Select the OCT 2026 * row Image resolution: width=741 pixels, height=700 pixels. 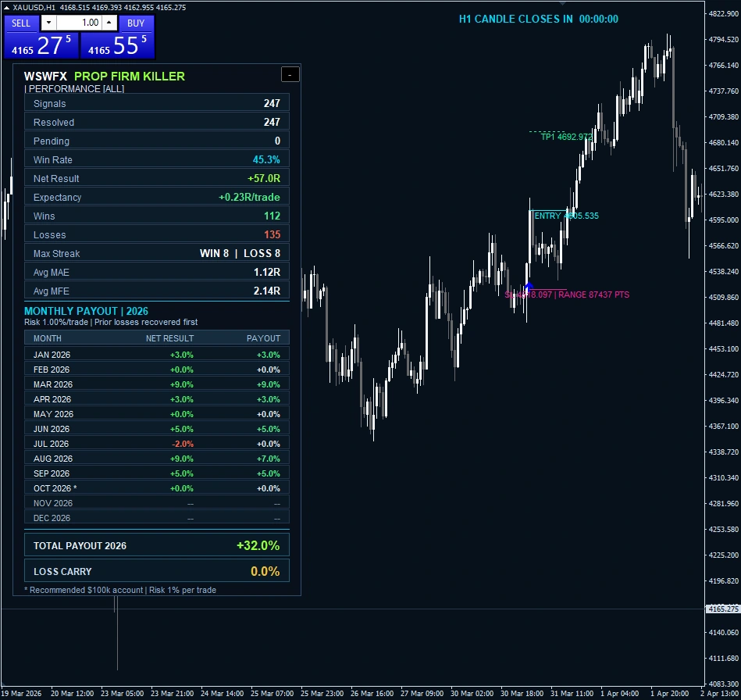point(157,488)
